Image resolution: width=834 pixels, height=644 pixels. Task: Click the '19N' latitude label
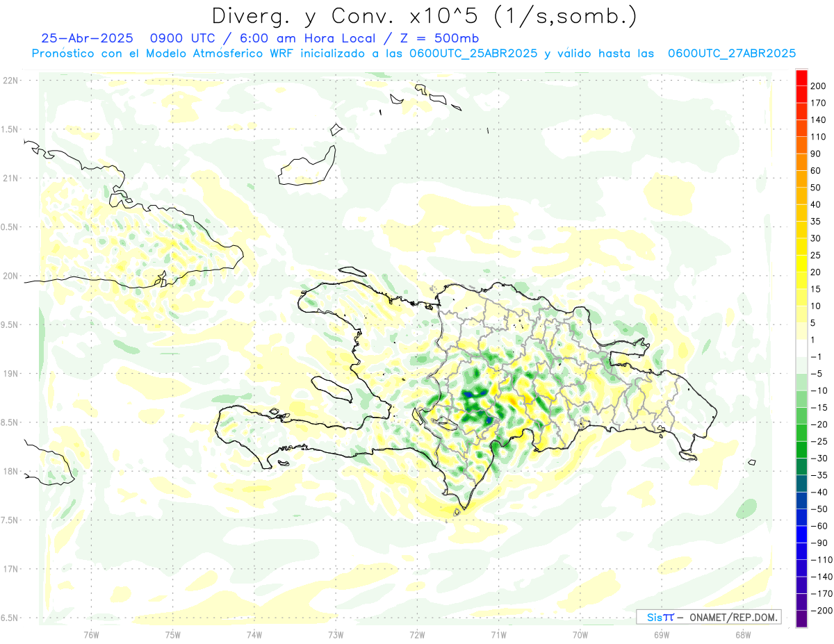click(x=10, y=374)
